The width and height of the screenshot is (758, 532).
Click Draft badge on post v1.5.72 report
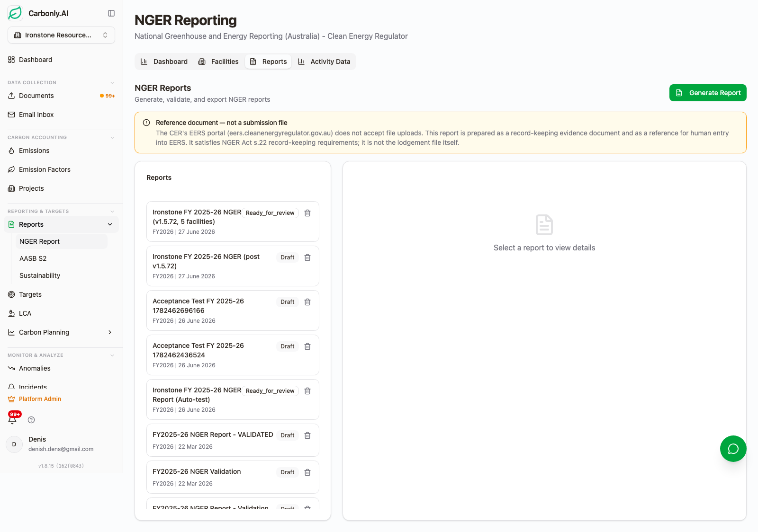click(x=288, y=257)
